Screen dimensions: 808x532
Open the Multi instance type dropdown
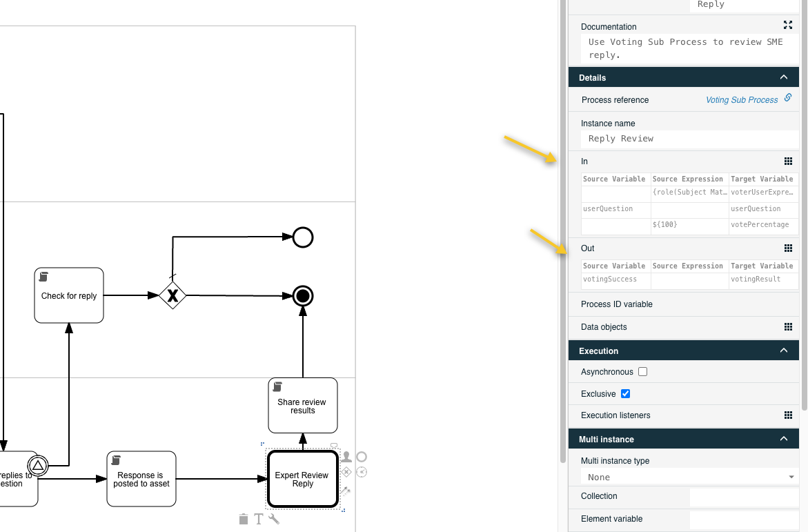690,477
